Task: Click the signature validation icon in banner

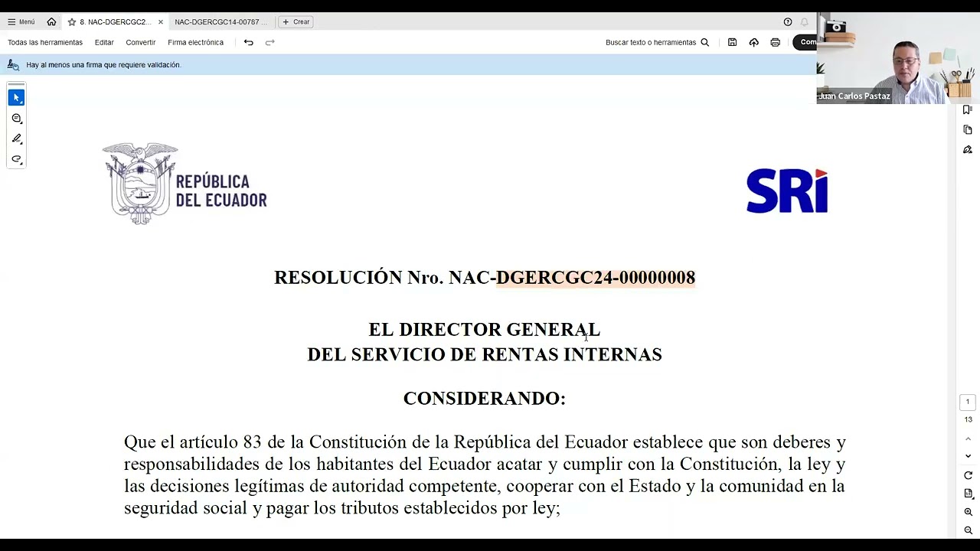Action: click(x=14, y=65)
